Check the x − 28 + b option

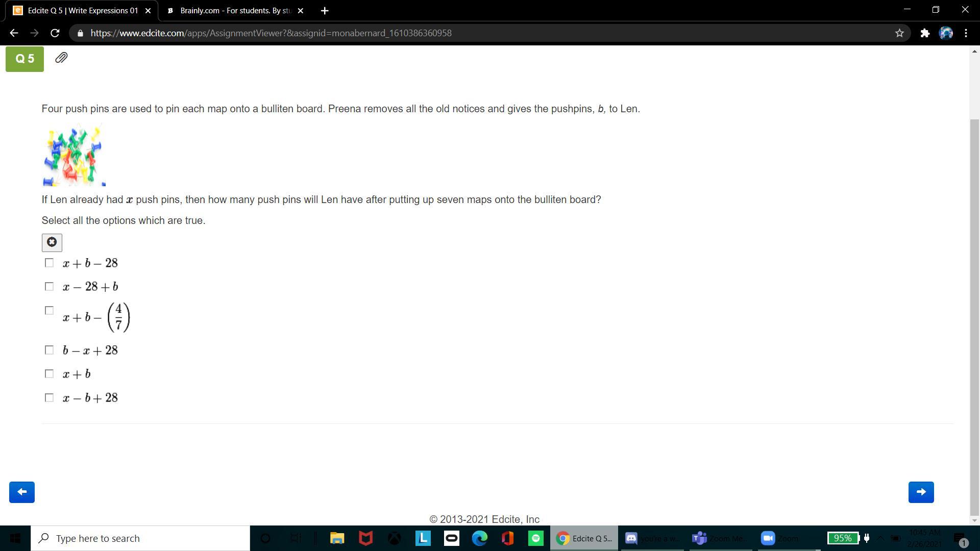49,287
